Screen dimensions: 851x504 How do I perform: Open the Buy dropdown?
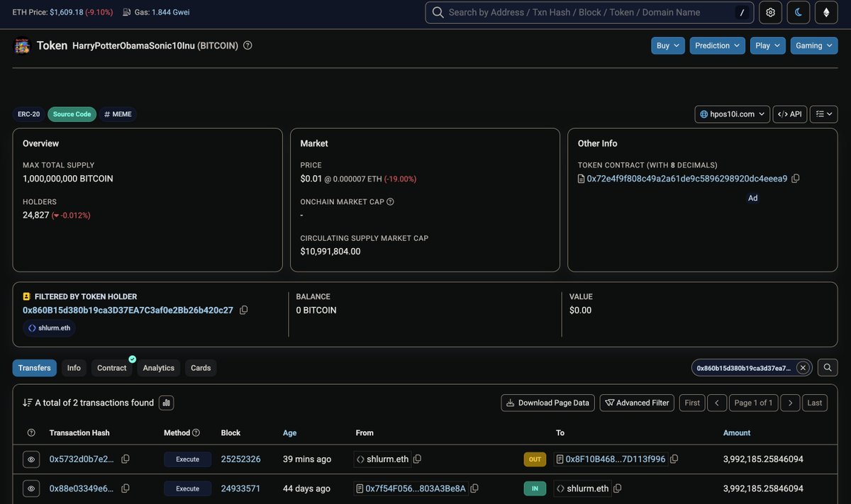pos(668,45)
